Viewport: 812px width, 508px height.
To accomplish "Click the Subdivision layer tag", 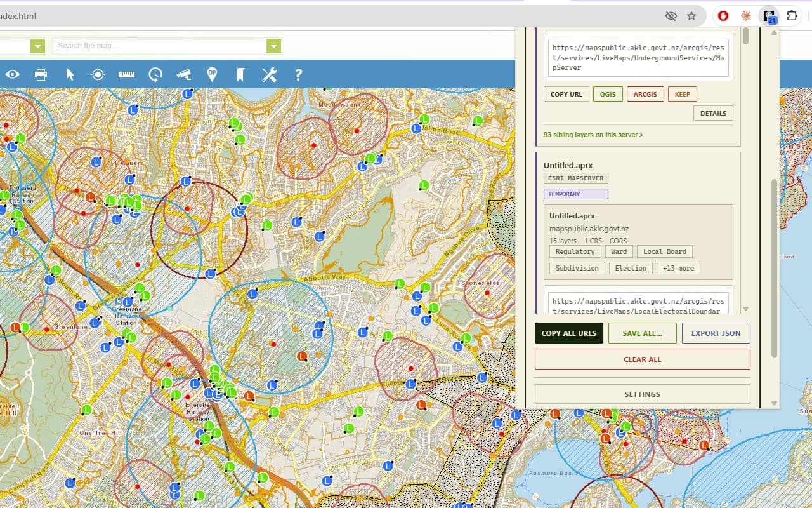I will click(x=577, y=268).
